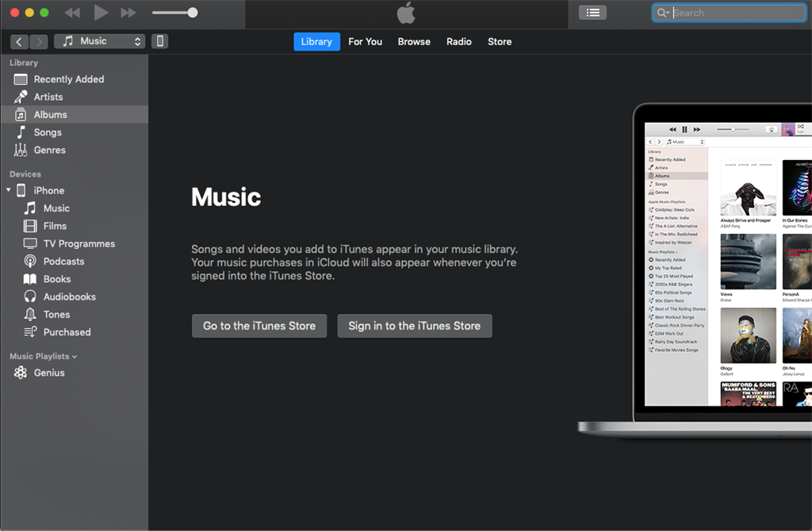
Task: Switch to the For You tab
Action: pos(365,41)
